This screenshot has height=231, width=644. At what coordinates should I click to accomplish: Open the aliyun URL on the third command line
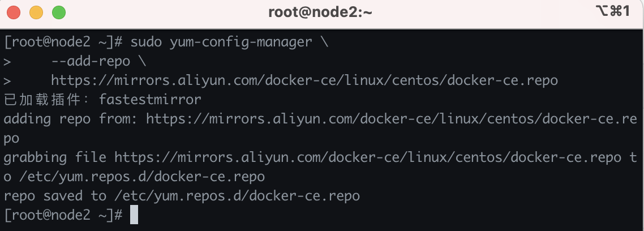click(x=304, y=80)
